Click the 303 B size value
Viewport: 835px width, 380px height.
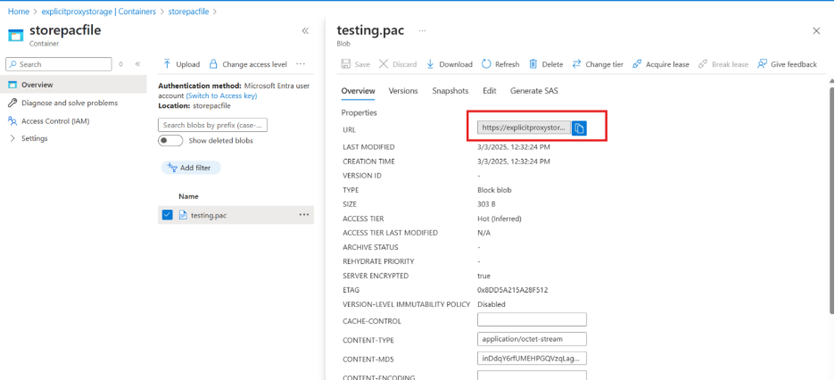[x=487, y=204]
